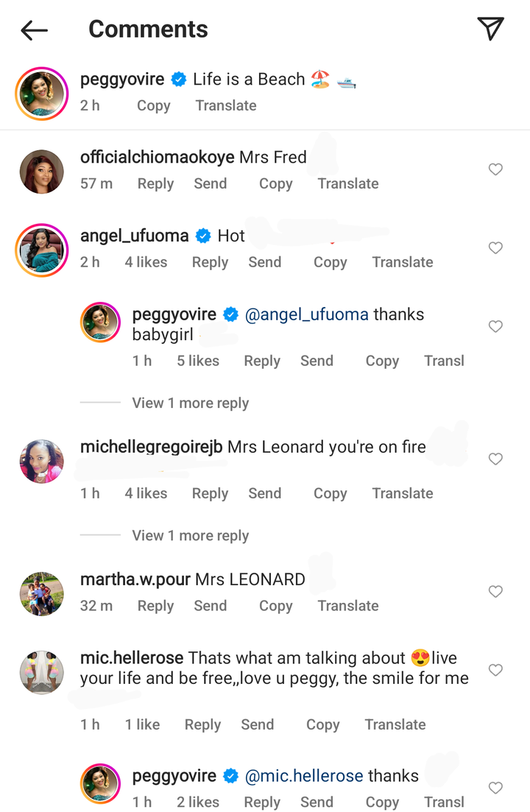The width and height of the screenshot is (530, 812).
Task: Like officialchiomaokoye's Mrs Fred comment
Action: pyautogui.click(x=495, y=170)
